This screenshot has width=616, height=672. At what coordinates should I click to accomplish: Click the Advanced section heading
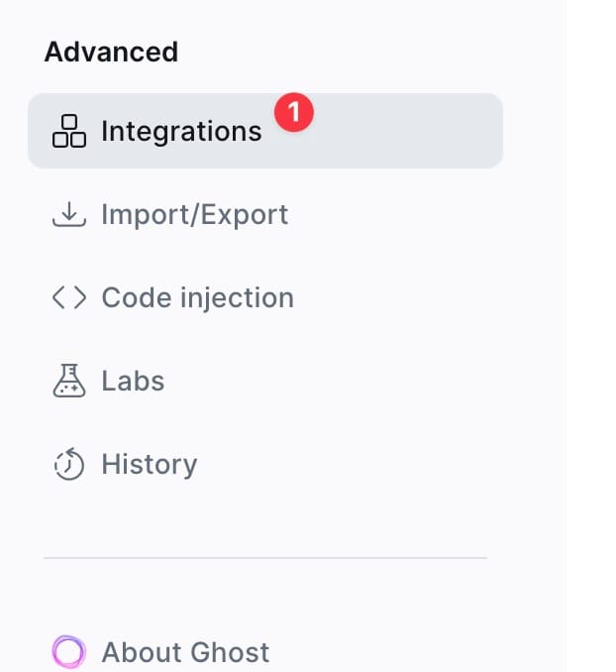pyautogui.click(x=111, y=52)
